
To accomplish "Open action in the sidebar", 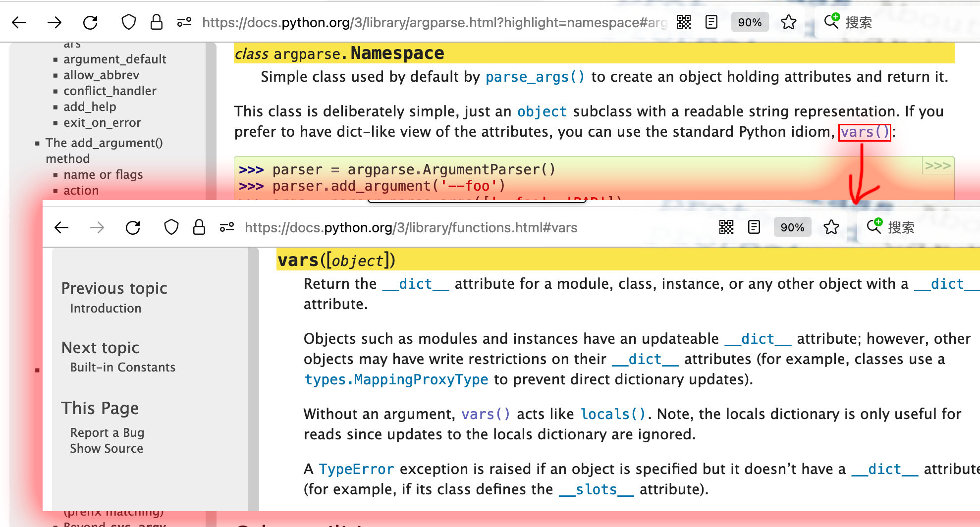I will [81, 191].
